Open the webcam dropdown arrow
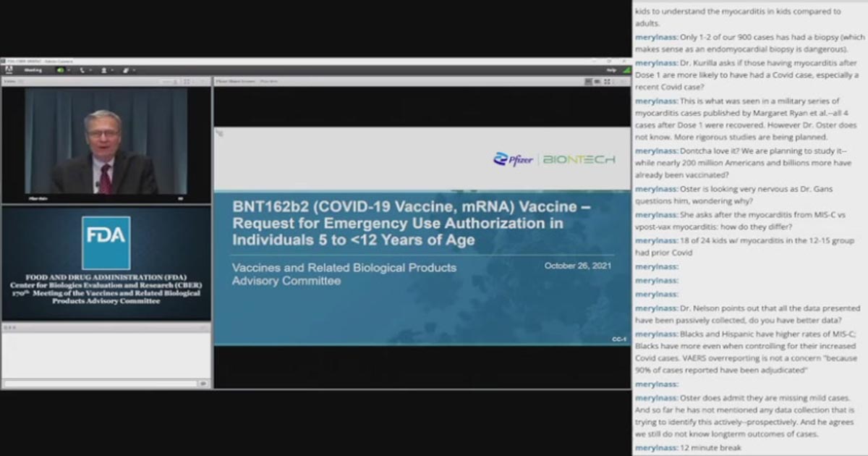The width and height of the screenshot is (868, 456). (x=112, y=69)
